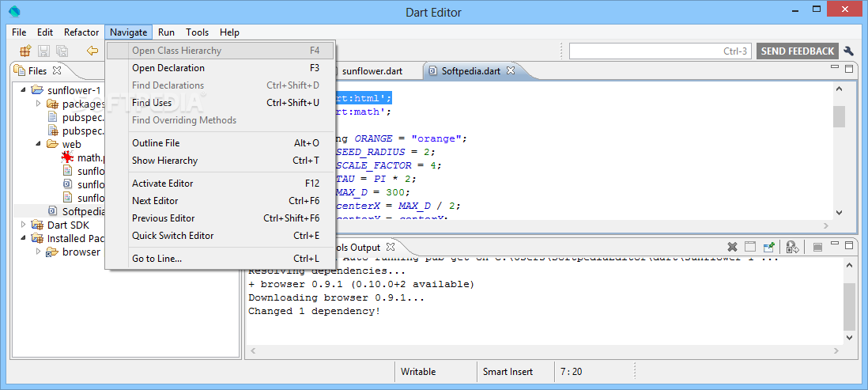Expand the packages tree node
The height and width of the screenshot is (390, 868).
coord(38,103)
